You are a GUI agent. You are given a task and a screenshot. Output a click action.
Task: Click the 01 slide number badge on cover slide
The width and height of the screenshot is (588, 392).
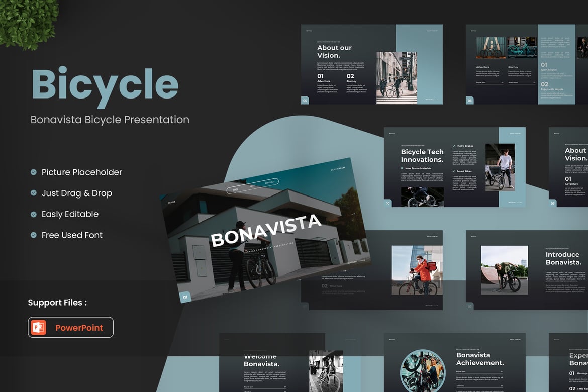tap(185, 297)
